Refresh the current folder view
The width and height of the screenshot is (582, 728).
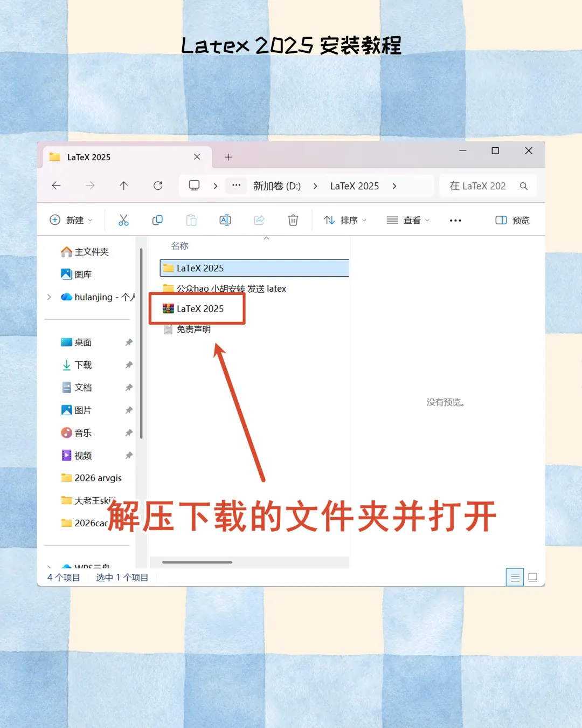tap(158, 186)
